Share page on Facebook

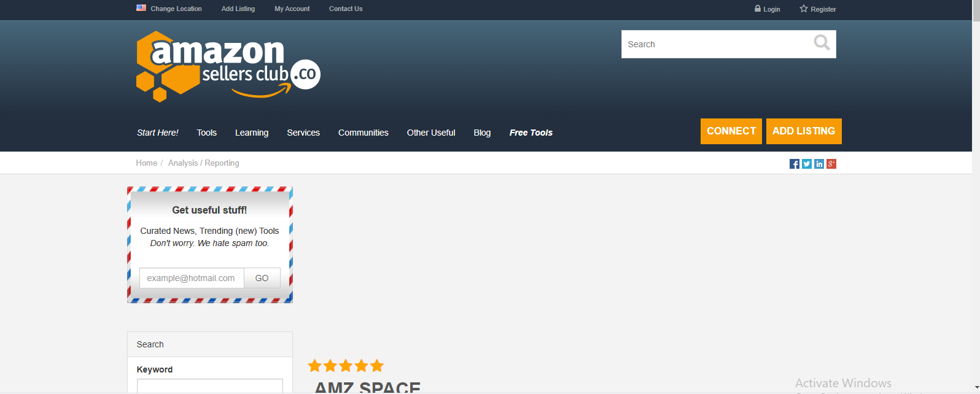tap(795, 164)
